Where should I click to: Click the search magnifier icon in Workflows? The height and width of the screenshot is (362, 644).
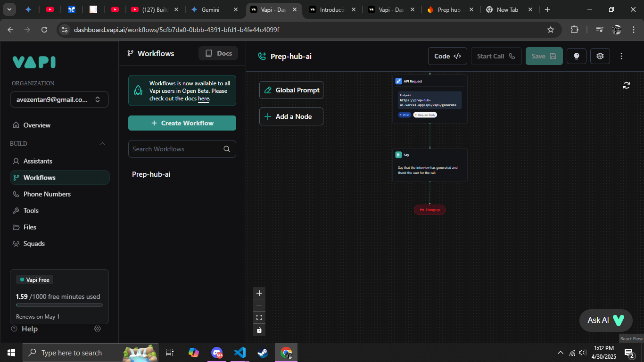(x=227, y=149)
